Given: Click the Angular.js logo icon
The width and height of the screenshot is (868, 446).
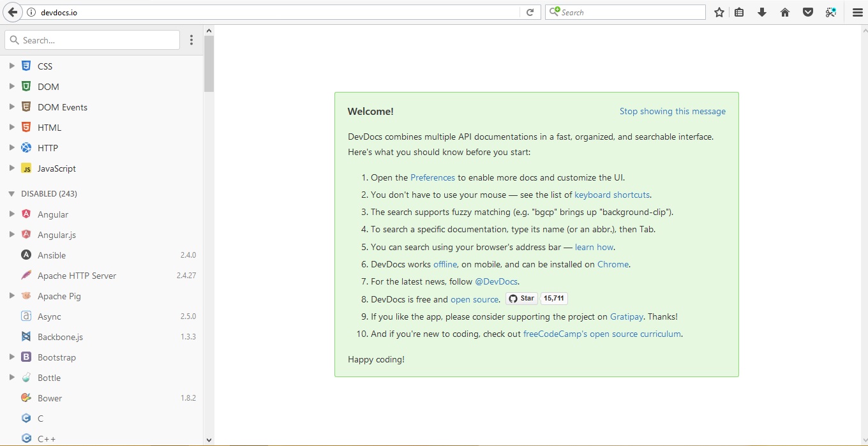Looking at the screenshot, I should (x=26, y=235).
